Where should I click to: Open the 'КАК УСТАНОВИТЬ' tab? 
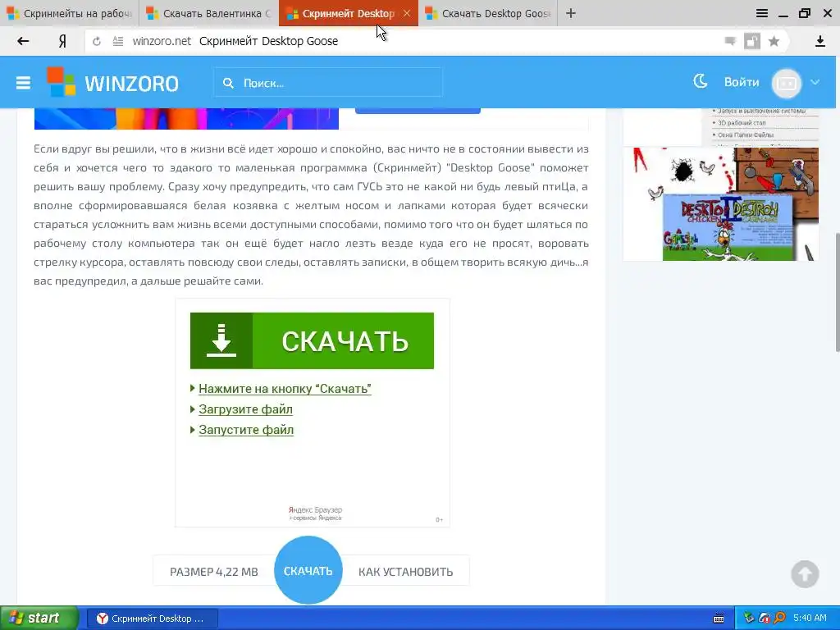point(405,572)
